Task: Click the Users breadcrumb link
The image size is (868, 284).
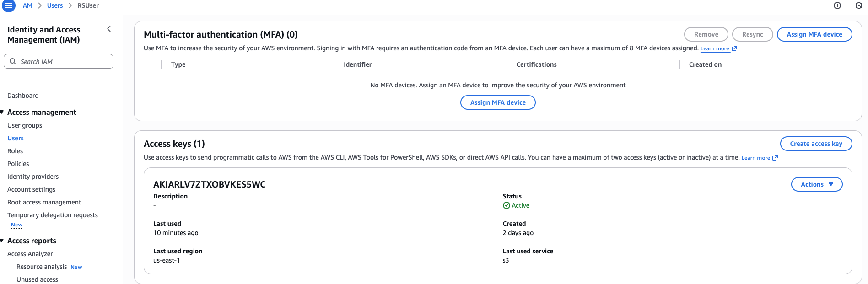Action: click(55, 5)
